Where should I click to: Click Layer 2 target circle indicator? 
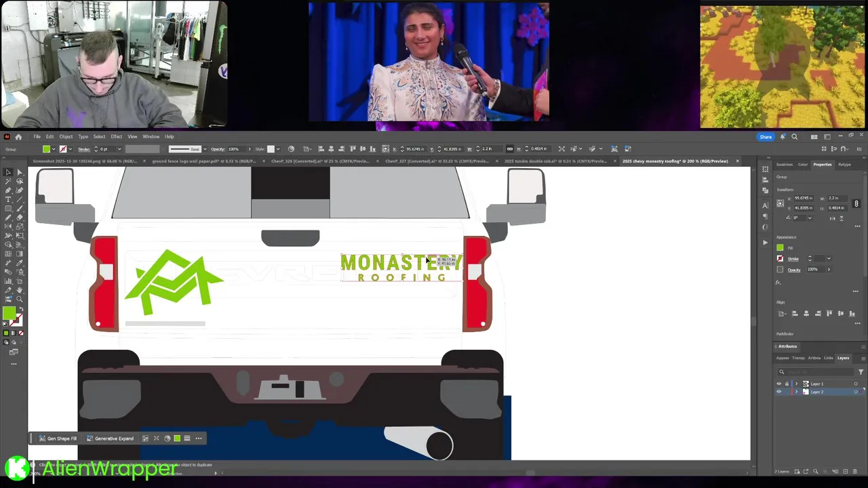[x=856, y=392]
